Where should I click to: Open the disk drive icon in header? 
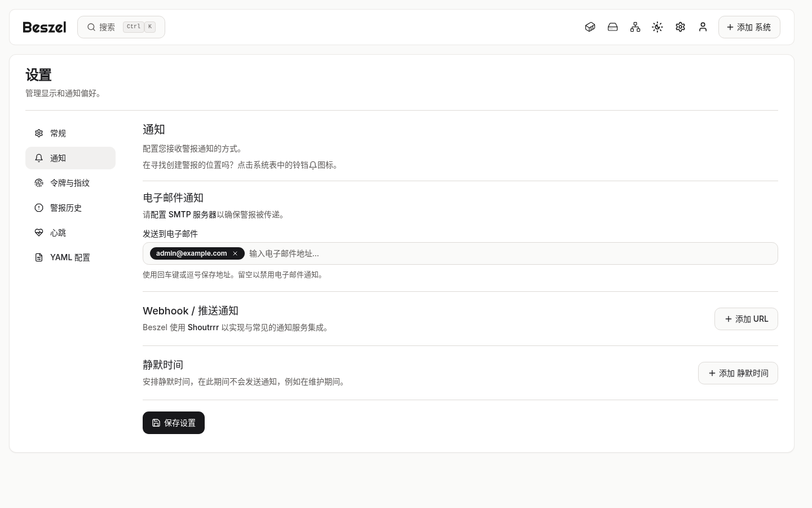(612, 27)
